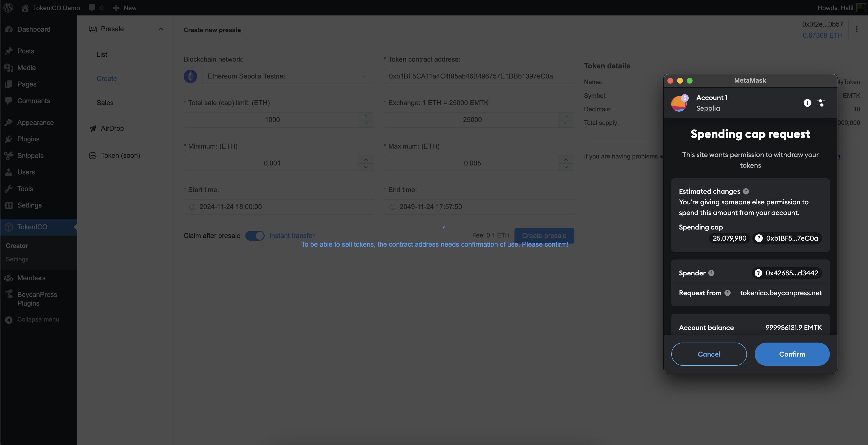
Task: Toggle the Claim after presale switch
Action: pyautogui.click(x=255, y=236)
